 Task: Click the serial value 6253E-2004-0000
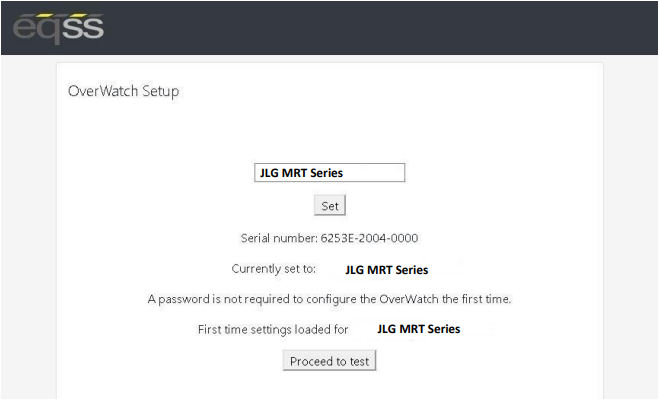[x=369, y=238]
